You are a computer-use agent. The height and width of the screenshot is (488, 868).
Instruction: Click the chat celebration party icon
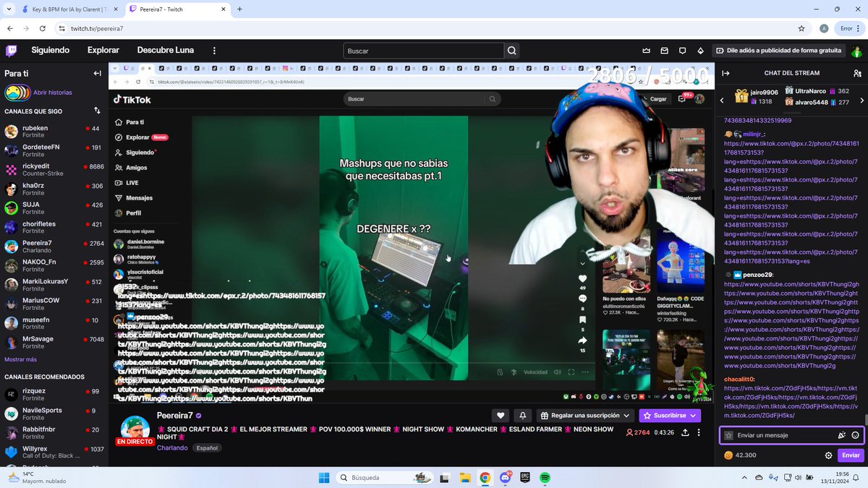[841, 435]
